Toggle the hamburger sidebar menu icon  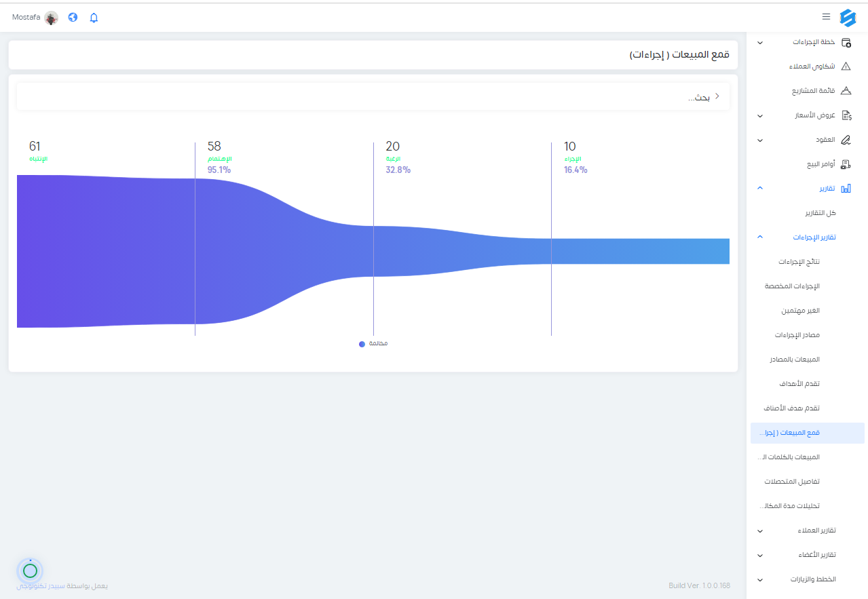(826, 16)
